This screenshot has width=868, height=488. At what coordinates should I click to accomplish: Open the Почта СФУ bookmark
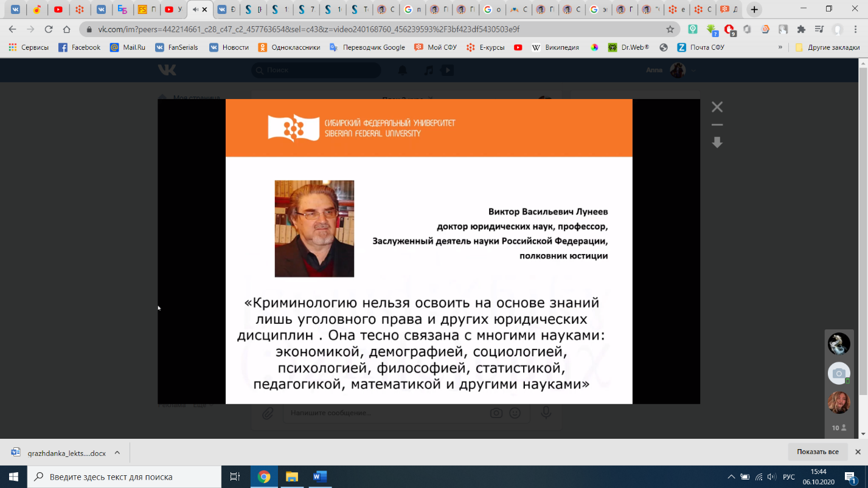pos(700,47)
